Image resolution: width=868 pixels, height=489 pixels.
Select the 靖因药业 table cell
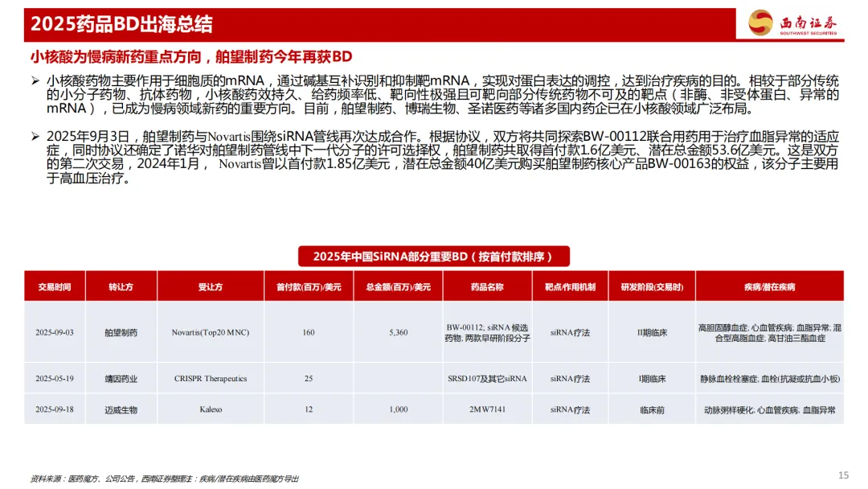point(121,378)
